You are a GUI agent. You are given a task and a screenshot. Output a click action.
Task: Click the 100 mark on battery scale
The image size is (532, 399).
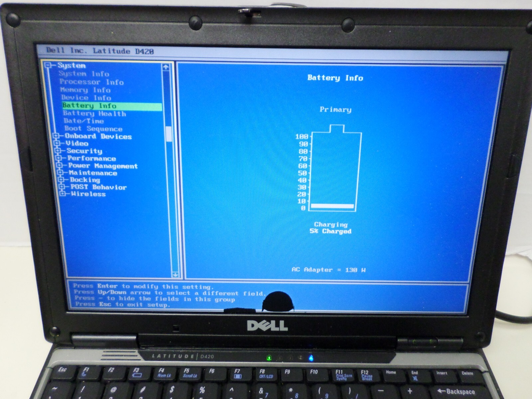click(302, 136)
